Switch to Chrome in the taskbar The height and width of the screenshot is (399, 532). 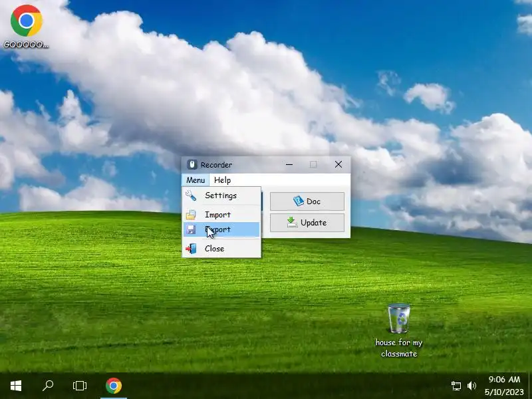click(114, 386)
